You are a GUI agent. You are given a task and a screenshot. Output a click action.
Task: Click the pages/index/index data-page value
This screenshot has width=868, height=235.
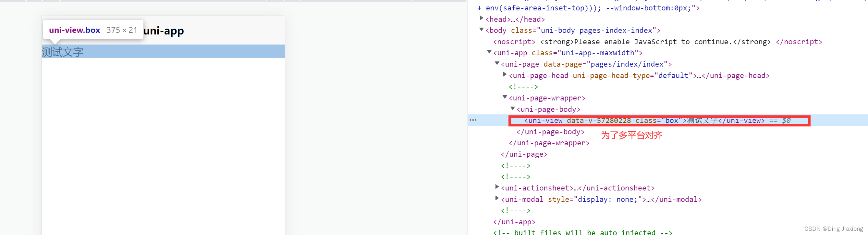pos(627,64)
